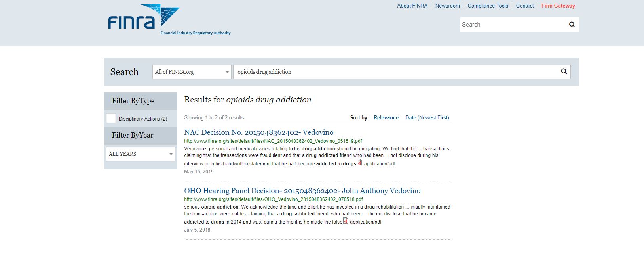Open NAC Decision No. 2015048362402- Vedovino result
This screenshot has height=255, width=644.
259,132
